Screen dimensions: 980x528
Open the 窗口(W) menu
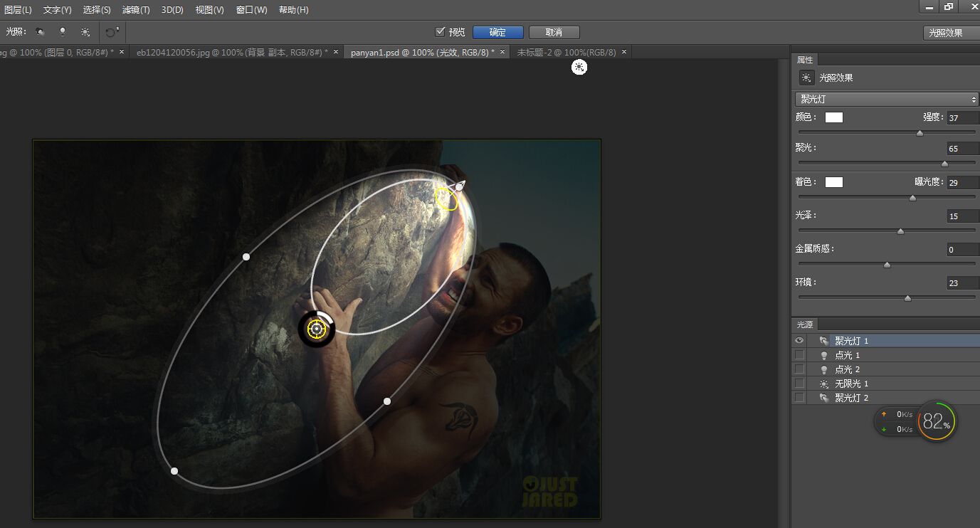[251, 10]
